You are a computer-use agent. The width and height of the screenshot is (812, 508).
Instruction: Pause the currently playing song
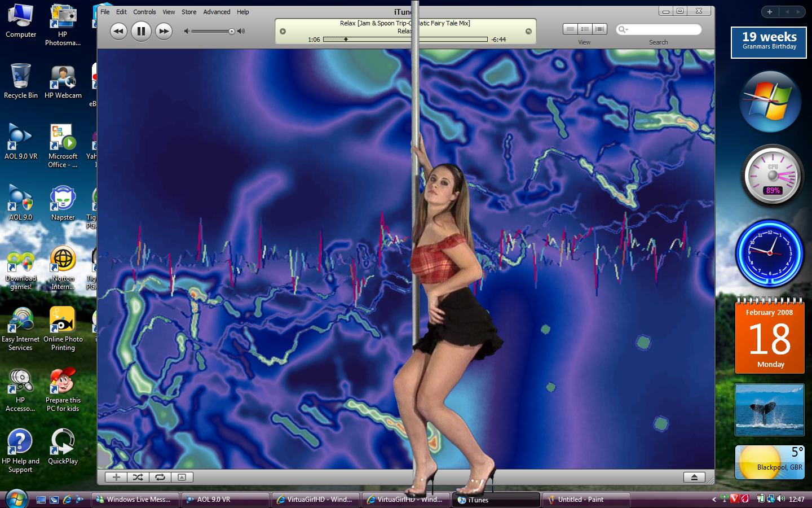[141, 31]
